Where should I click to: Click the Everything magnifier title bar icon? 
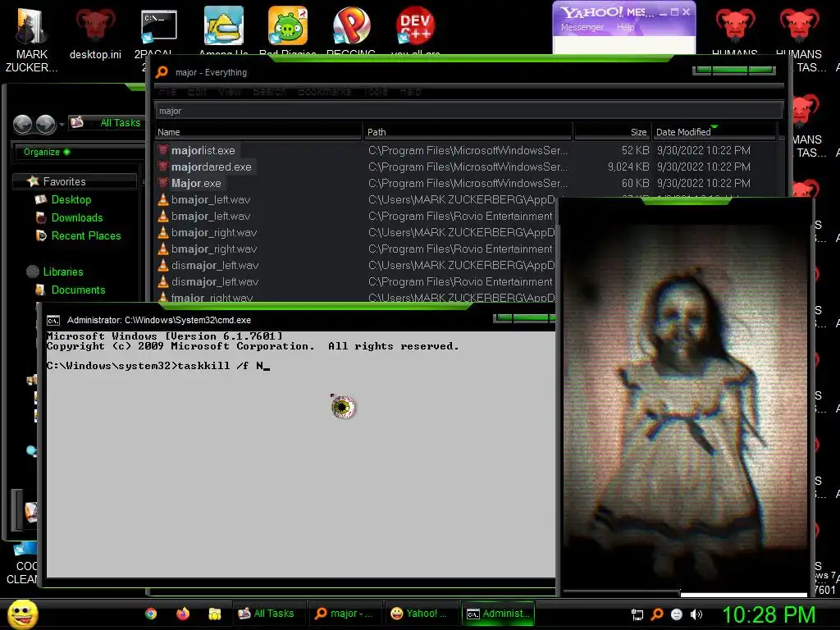[162, 72]
